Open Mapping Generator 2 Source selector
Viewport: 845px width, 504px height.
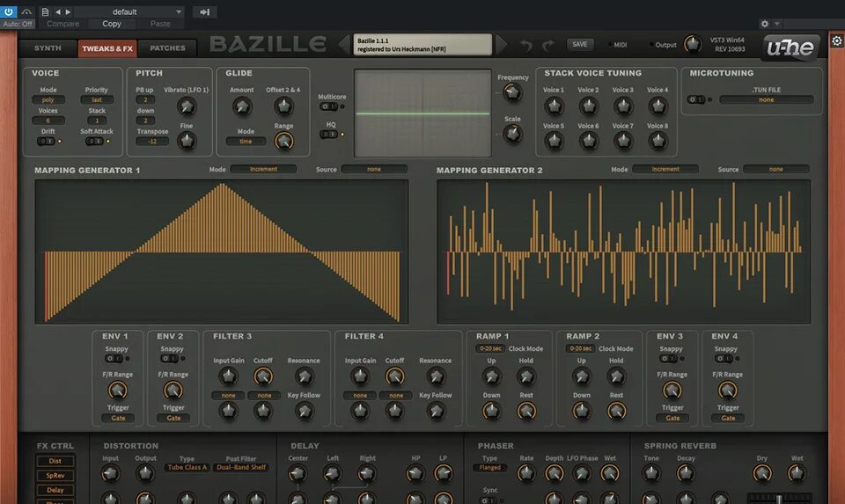point(776,169)
